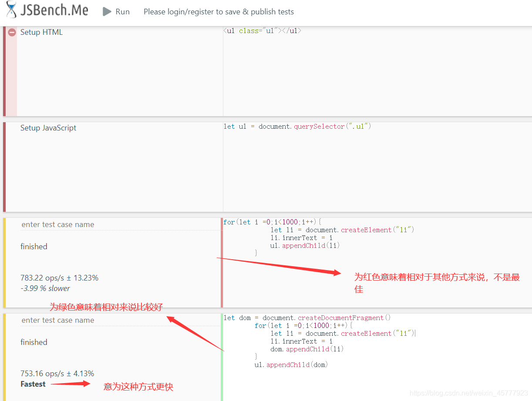
Task: Open the JSBench.Me home title
Action: click(x=54, y=10)
